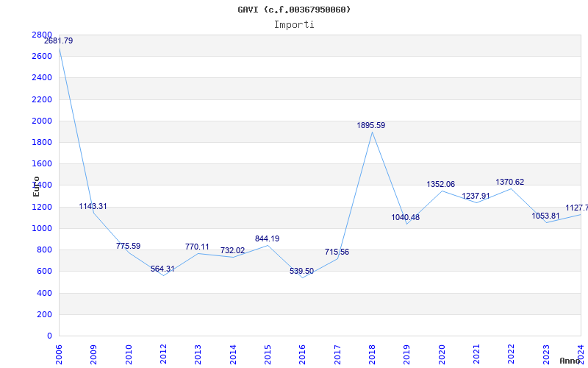Click y-axis tick 1600
The width and height of the screenshot is (588, 368).
(42, 163)
